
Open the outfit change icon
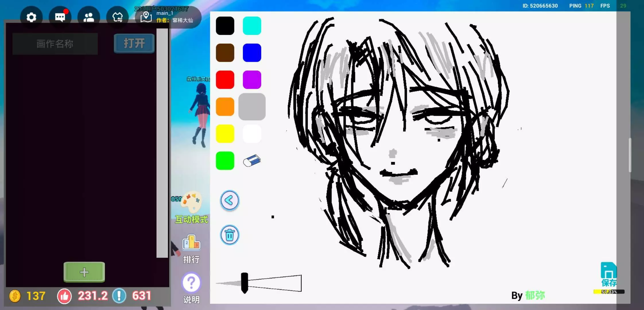click(117, 18)
